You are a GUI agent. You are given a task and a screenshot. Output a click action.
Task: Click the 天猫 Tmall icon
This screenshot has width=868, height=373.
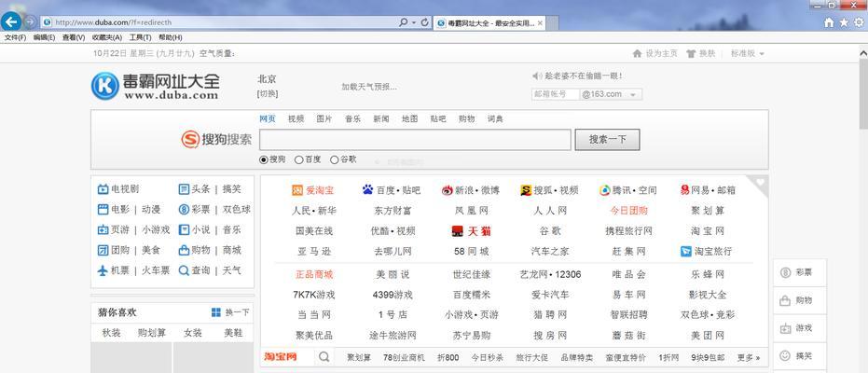[457, 231]
